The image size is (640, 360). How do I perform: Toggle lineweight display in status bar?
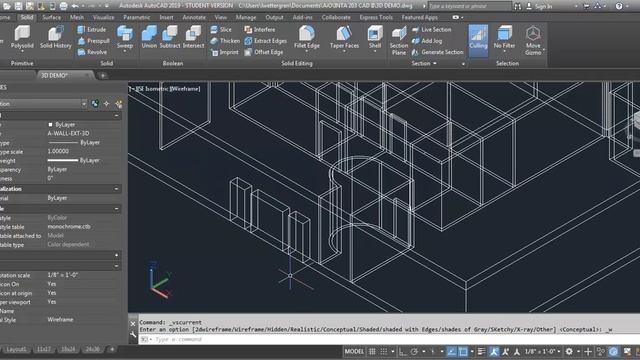click(x=482, y=351)
